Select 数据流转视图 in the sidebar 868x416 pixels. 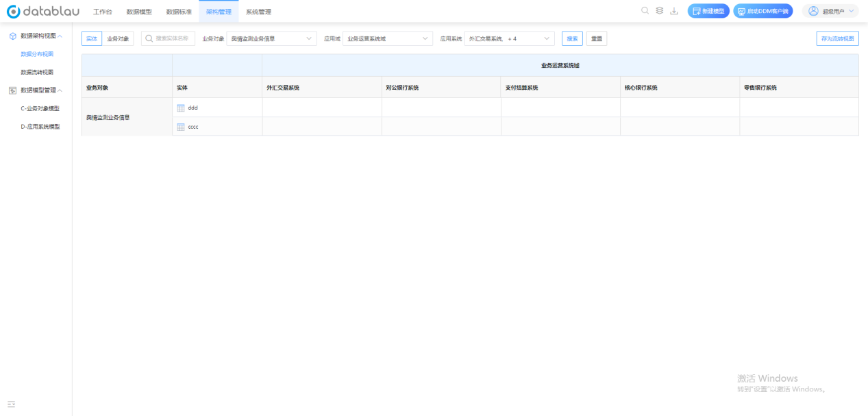click(37, 72)
